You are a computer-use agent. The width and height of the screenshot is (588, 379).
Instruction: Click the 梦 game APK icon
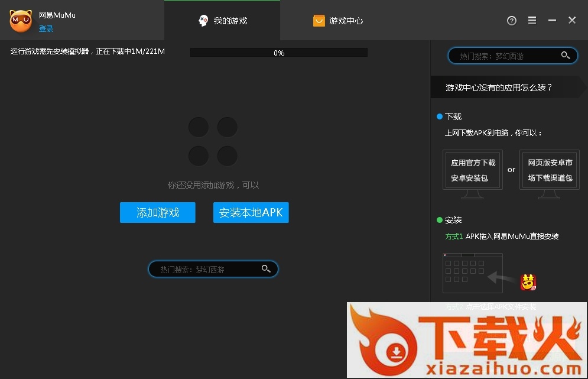[x=528, y=283]
